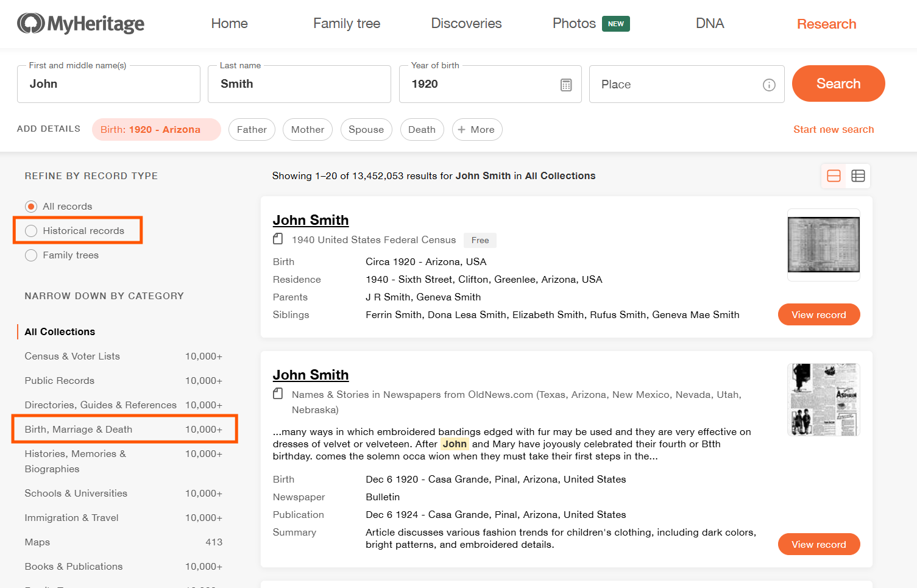Viewport: 917px width, 588px height.
Task: Select the Historical records radio button
Action: click(31, 231)
